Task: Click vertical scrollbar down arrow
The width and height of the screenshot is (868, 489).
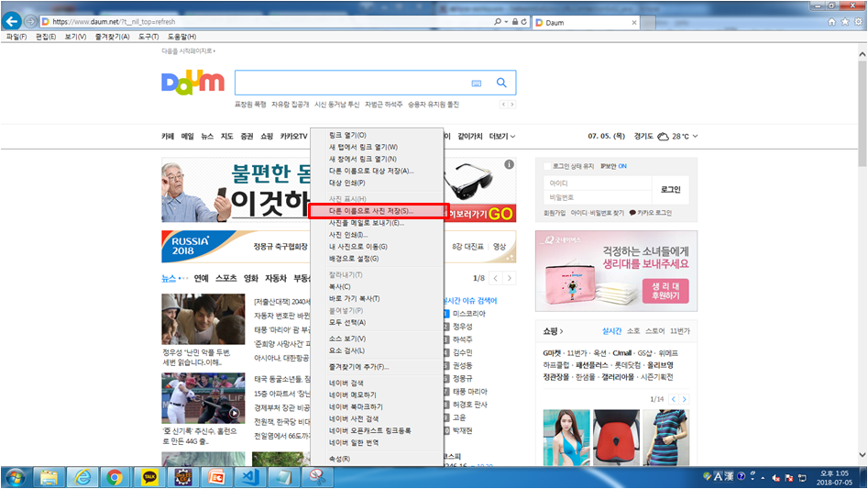Action: [x=862, y=455]
